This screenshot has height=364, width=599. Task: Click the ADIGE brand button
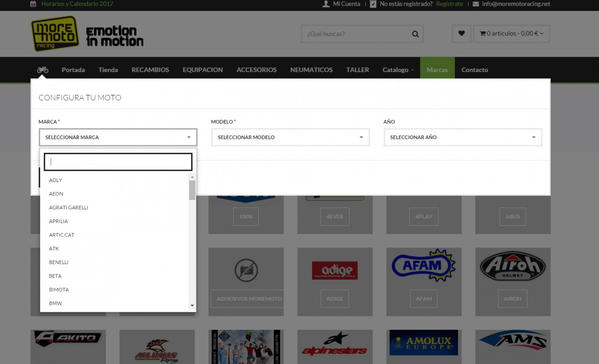pos(335,299)
